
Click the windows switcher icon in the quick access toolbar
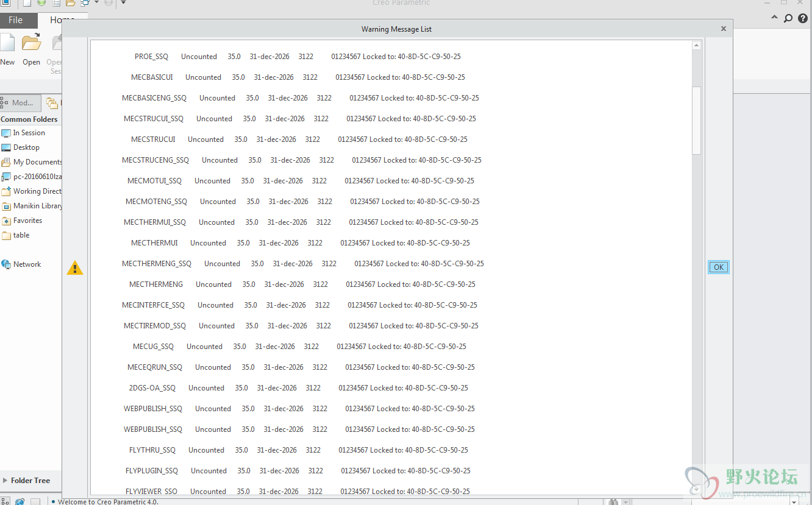coord(85,3)
